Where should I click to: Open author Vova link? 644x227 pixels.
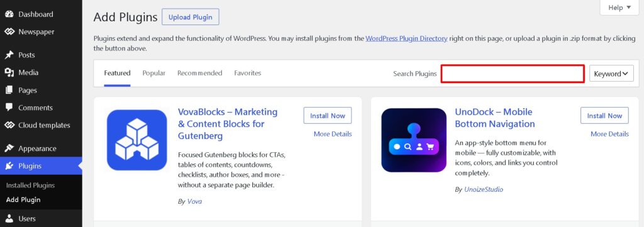click(195, 202)
